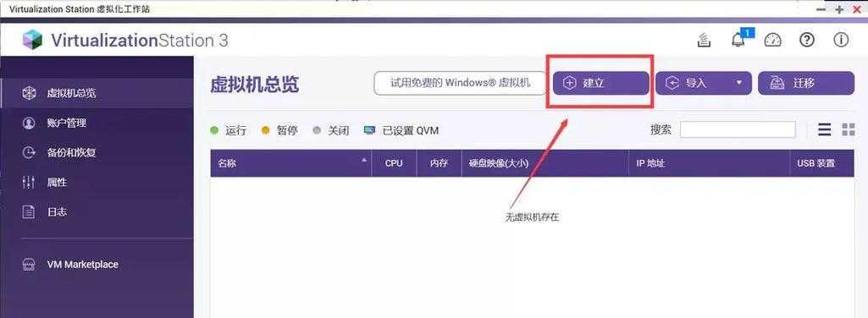Open 属性 in the sidebar
The width and height of the screenshot is (868, 318).
[x=97, y=182]
